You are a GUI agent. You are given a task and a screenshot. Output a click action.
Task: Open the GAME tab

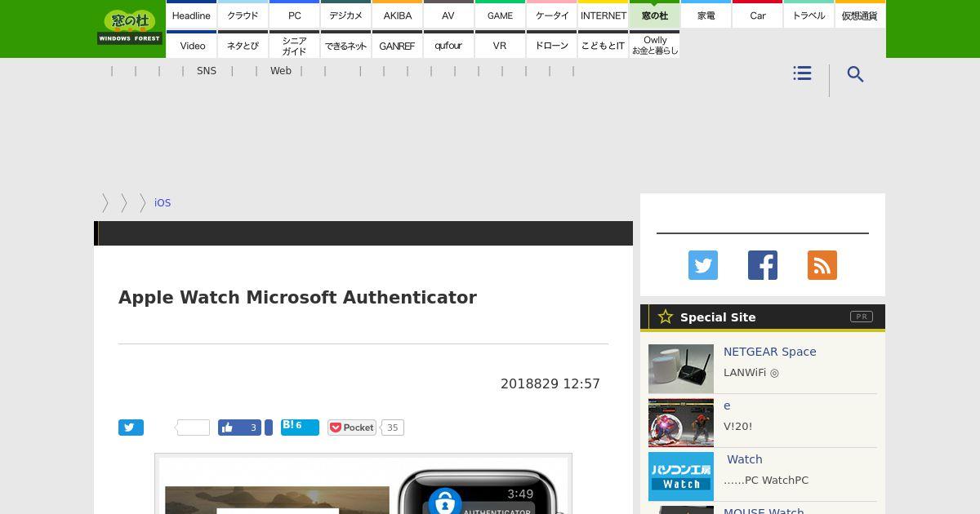[x=500, y=15]
